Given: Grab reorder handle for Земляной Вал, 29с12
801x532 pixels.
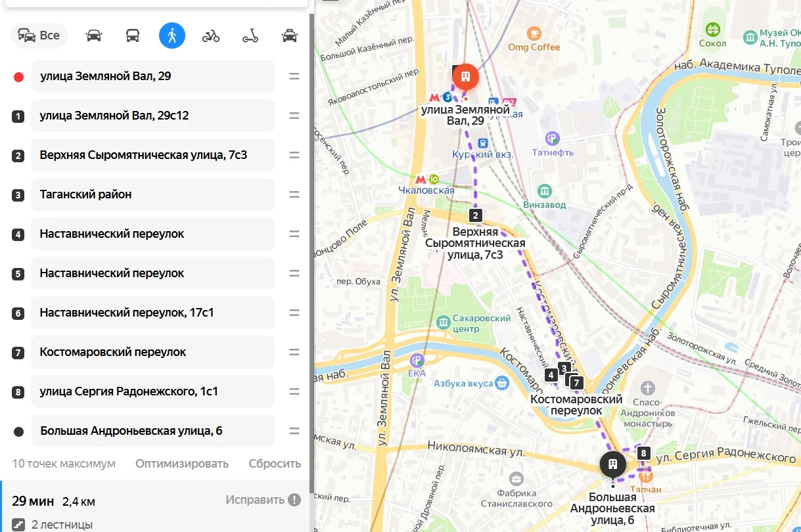Looking at the screenshot, I should pyautogui.click(x=294, y=116).
